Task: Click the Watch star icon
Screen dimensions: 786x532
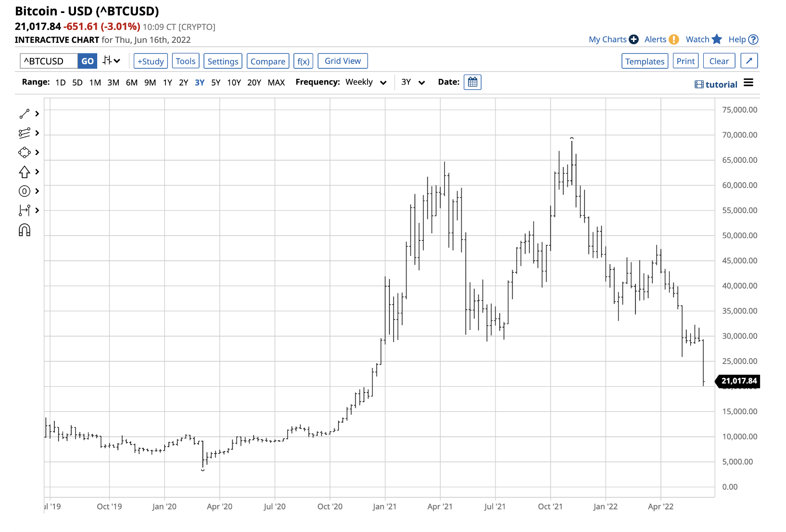Action: [717, 39]
